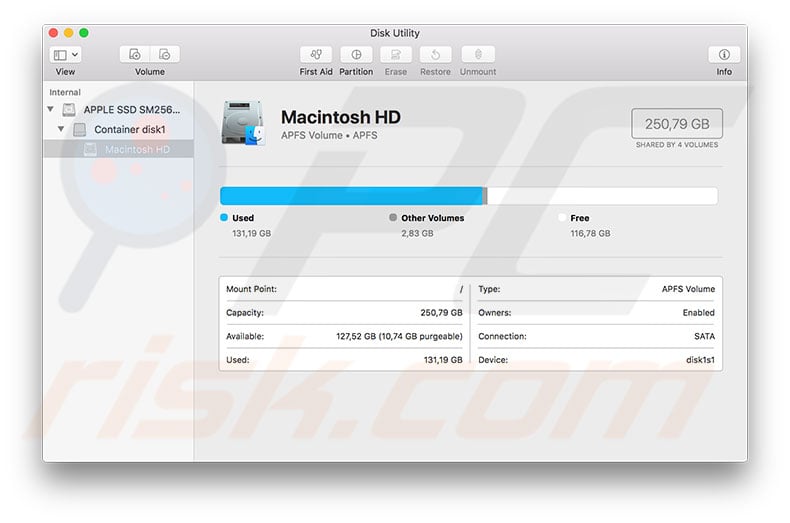Image resolution: width=790 pixels, height=523 pixels.
Task: Click the APFS Volume • APFS subtitle
Action: point(329,135)
